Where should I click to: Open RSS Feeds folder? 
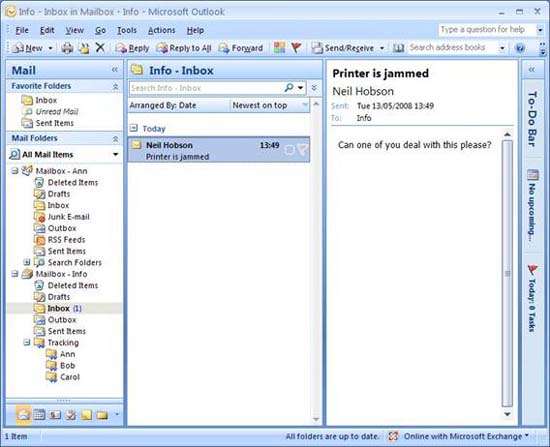coord(66,240)
